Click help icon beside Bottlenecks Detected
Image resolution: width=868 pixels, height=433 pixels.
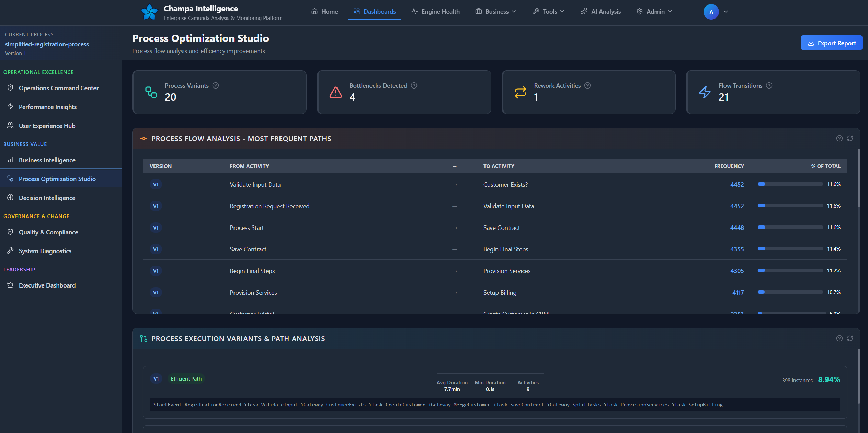(x=414, y=85)
